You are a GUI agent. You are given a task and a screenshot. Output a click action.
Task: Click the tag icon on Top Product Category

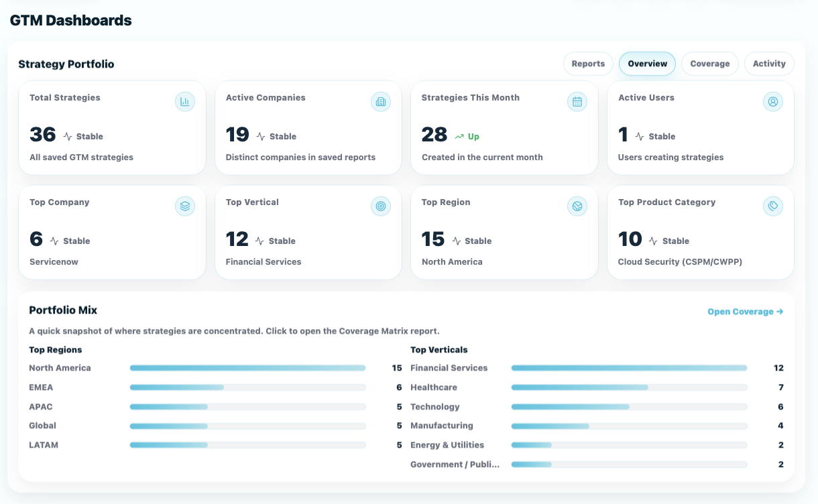(x=773, y=206)
